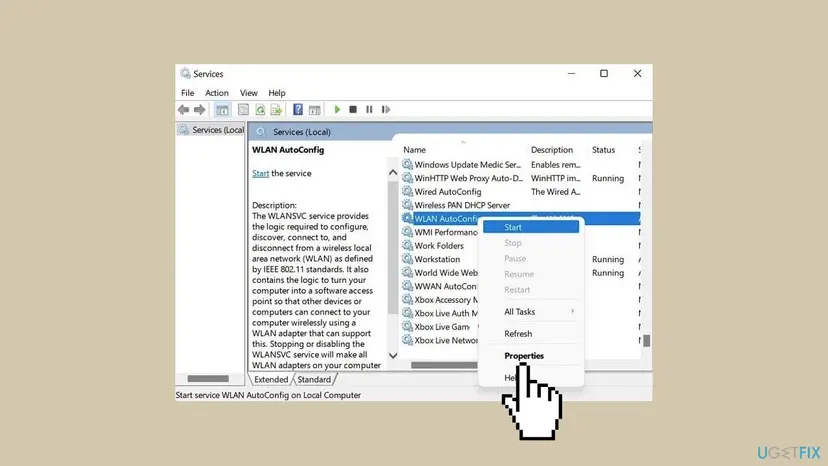Sort by the Description column header

point(552,150)
